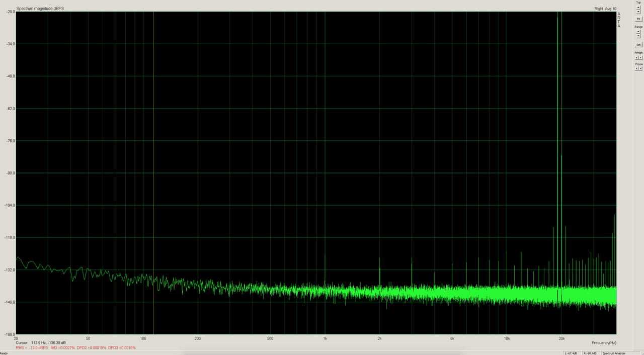Shift FrHigh left with its left arrow
Screen dimensions: 644x355
click(x=636, y=58)
